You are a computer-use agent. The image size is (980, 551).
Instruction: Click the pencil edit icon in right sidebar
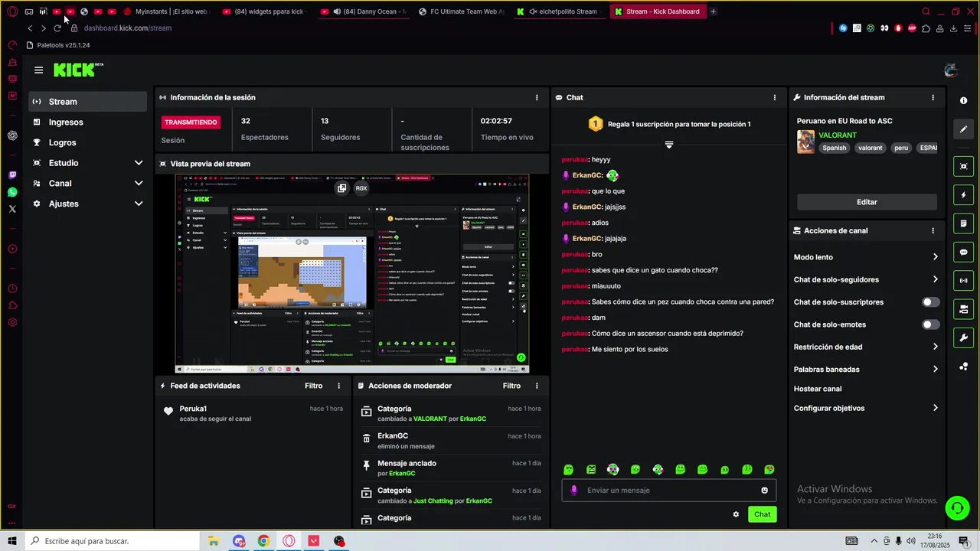coord(963,129)
